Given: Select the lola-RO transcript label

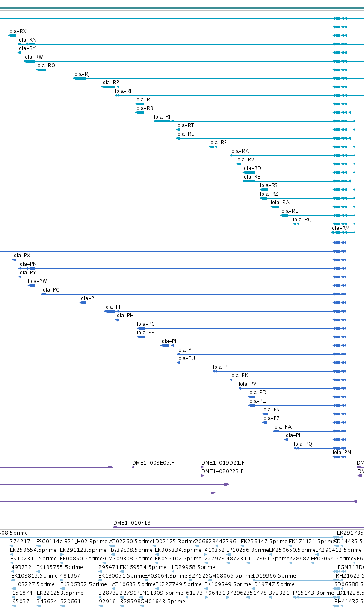Looking at the screenshot, I should (46, 66).
